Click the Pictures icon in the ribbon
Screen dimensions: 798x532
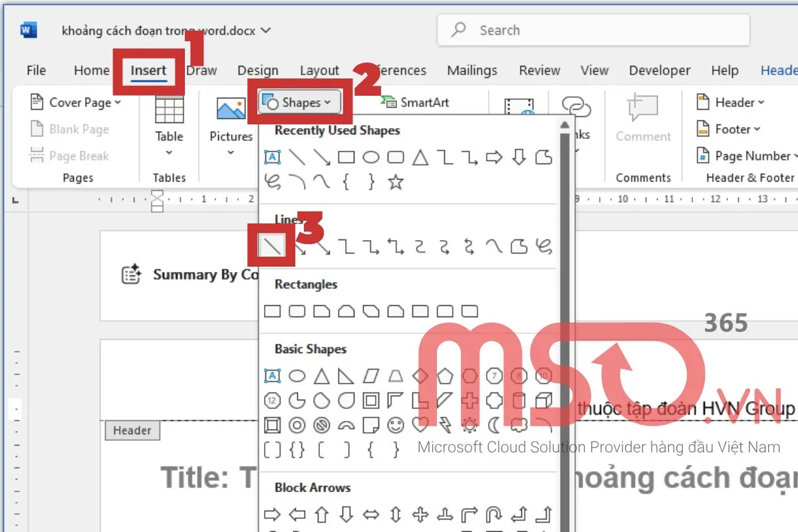coord(231,110)
